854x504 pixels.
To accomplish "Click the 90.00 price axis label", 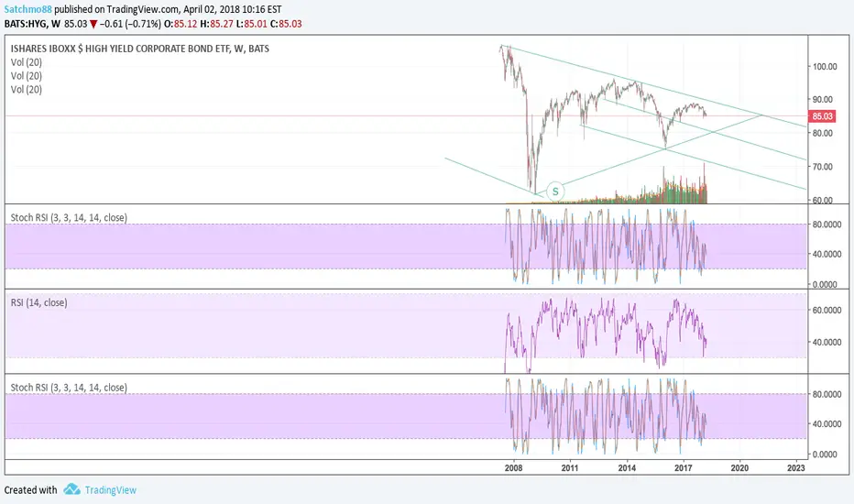I will tap(823, 99).
